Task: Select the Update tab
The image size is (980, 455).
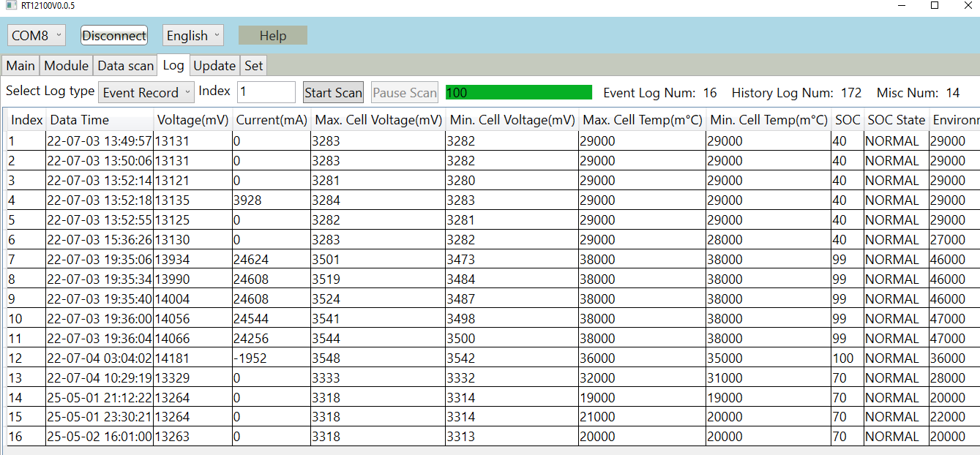Action: [214, 65]
